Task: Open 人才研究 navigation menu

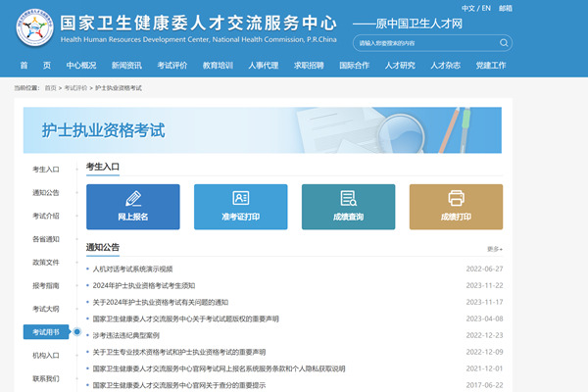Action: [x=400, y=66]
